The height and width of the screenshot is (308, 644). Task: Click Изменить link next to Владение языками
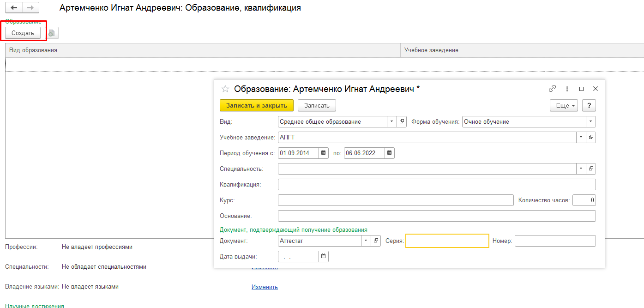pos(265,287)
